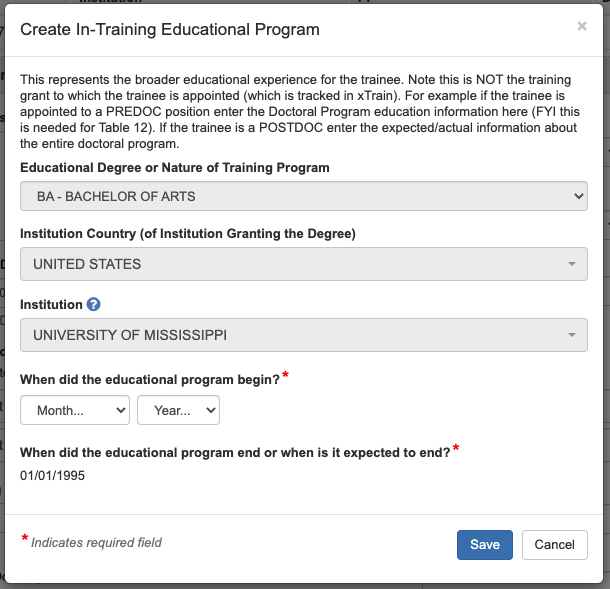Click the Cancel button
The width and height of the screenshot is (610, 589).
(x=554, y=545)
